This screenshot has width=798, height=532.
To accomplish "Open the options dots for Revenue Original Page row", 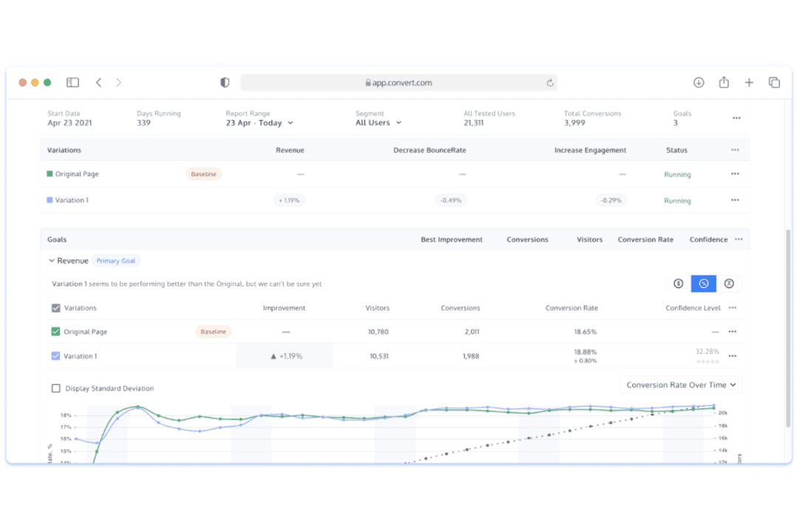I will point(732,332).
